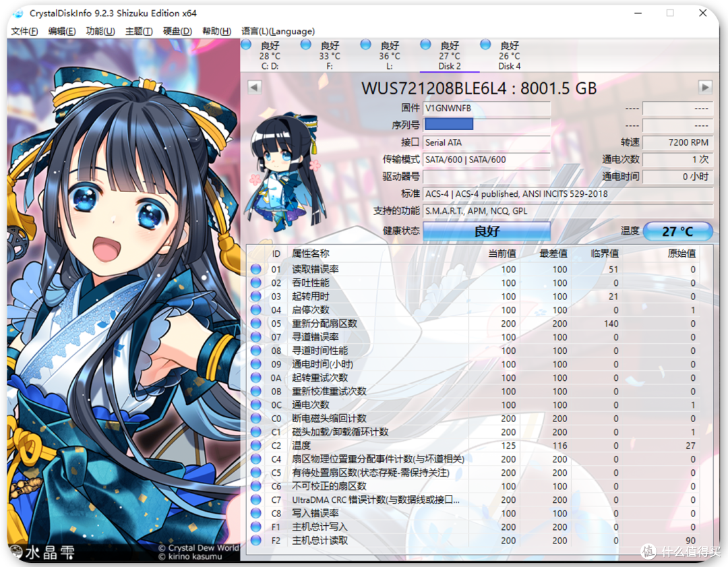The width and height of the screenshot is (728, 567).
Task: Go to previous disk with left arrow
Action: [x=254, y=87]
